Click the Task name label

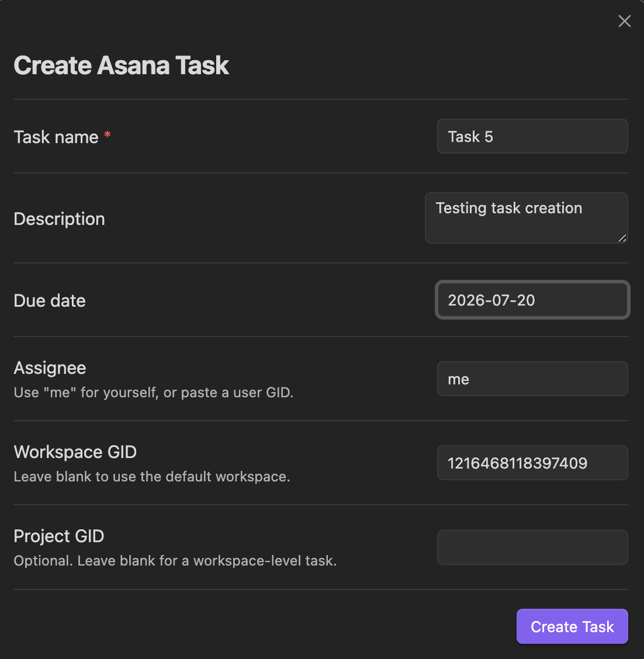(x=56, y=137)
